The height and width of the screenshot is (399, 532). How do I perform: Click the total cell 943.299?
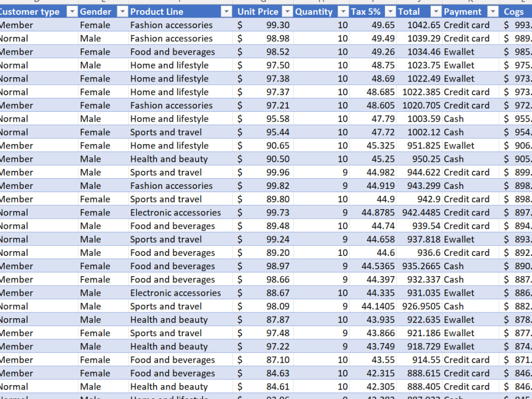click(419, 186)
